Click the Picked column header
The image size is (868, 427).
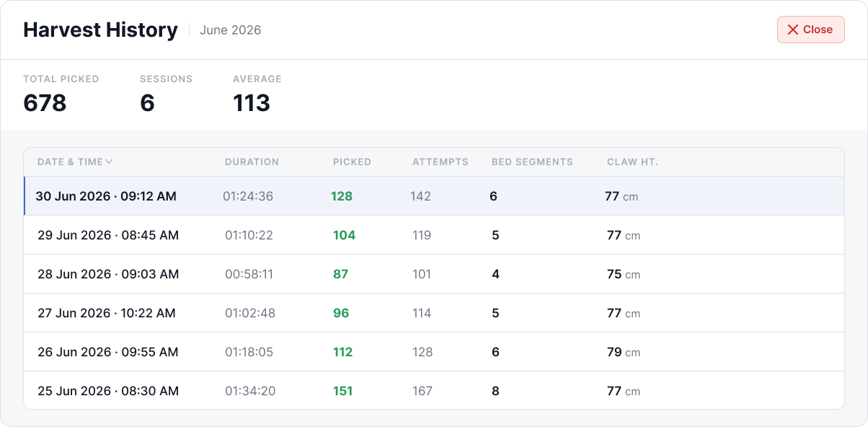click(352, 162)
